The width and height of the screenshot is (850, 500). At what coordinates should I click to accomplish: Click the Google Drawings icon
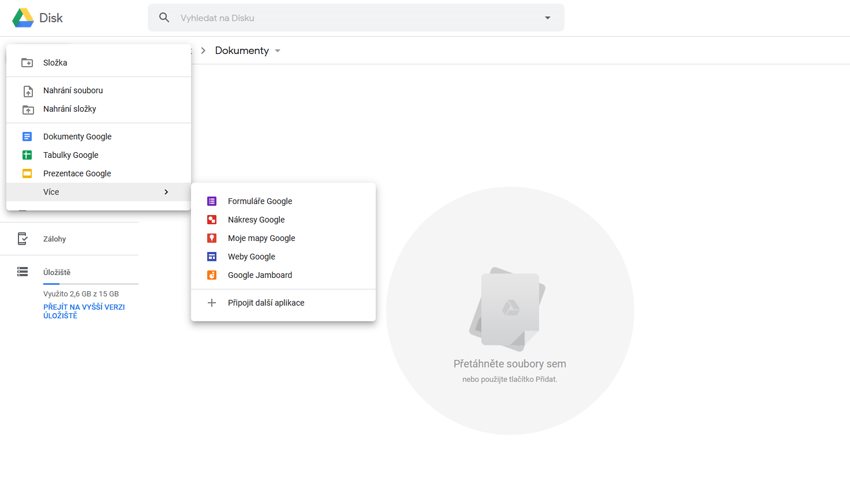[211, 220]
